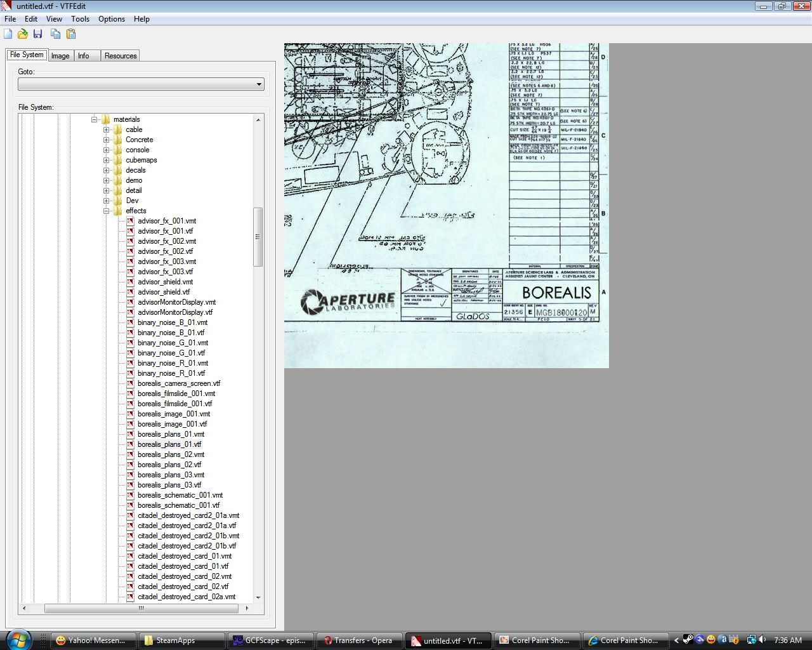
Task: Select borealis_image_001.vtf file
Action: [x=172, y=424]
